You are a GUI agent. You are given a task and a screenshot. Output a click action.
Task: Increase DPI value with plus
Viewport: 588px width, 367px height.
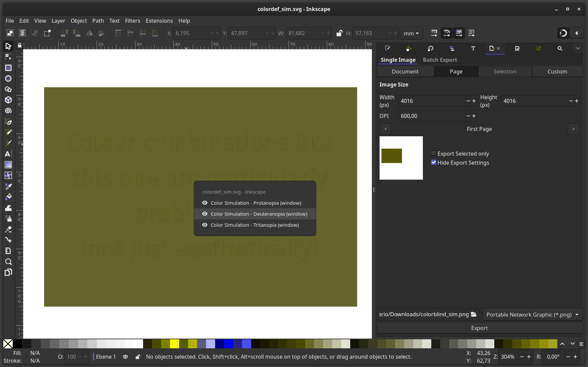(474, 116)
